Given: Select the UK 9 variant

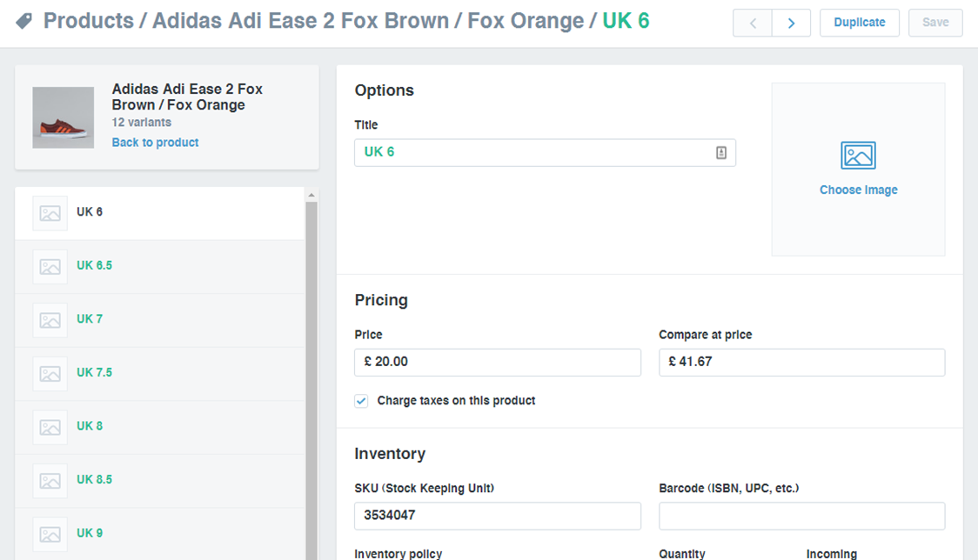Looking at the screenshot, I should pyautogui.click(x=160, y=534).
